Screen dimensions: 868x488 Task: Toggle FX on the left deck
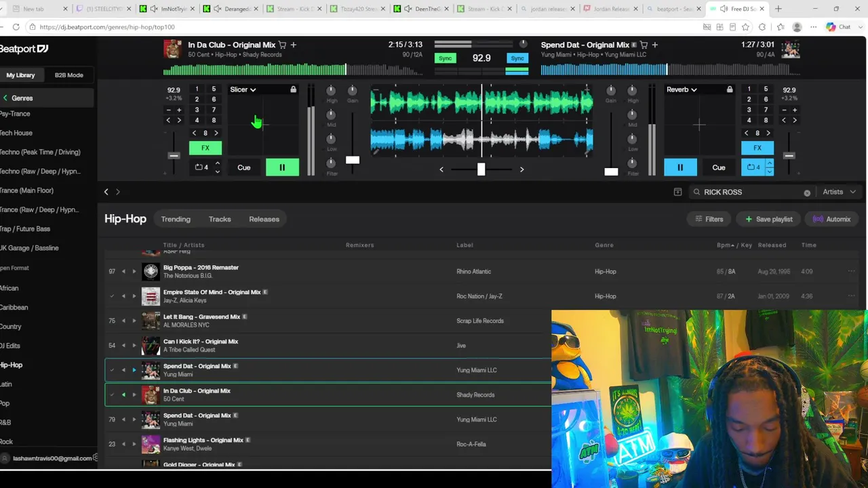(205, 148)
